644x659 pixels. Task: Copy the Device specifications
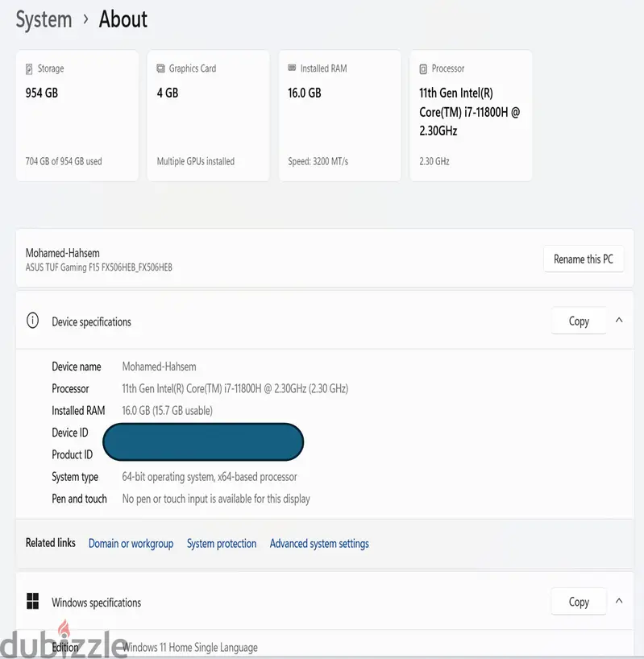(579, 321)
